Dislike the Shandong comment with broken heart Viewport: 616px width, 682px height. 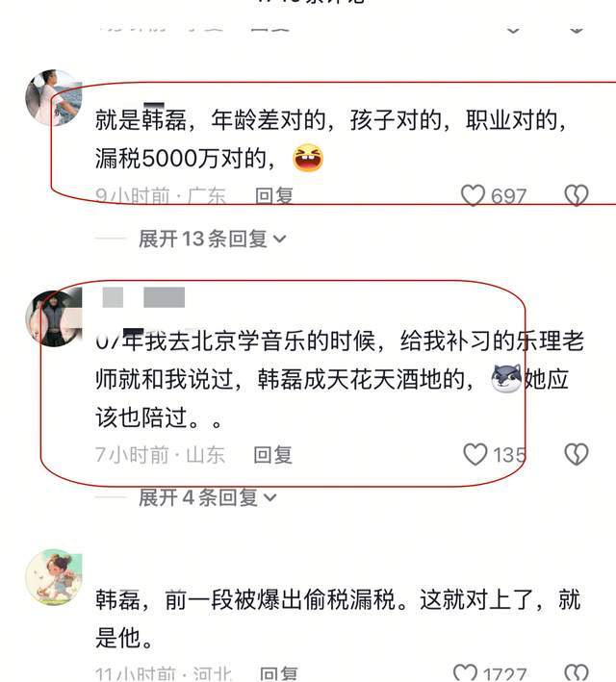coord(577,455)
